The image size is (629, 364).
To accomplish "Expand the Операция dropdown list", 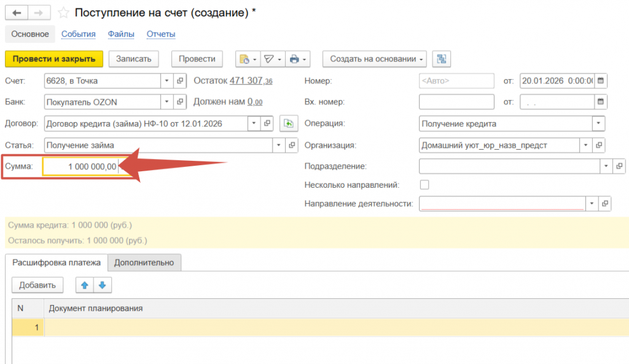I will tap(598, 123).
